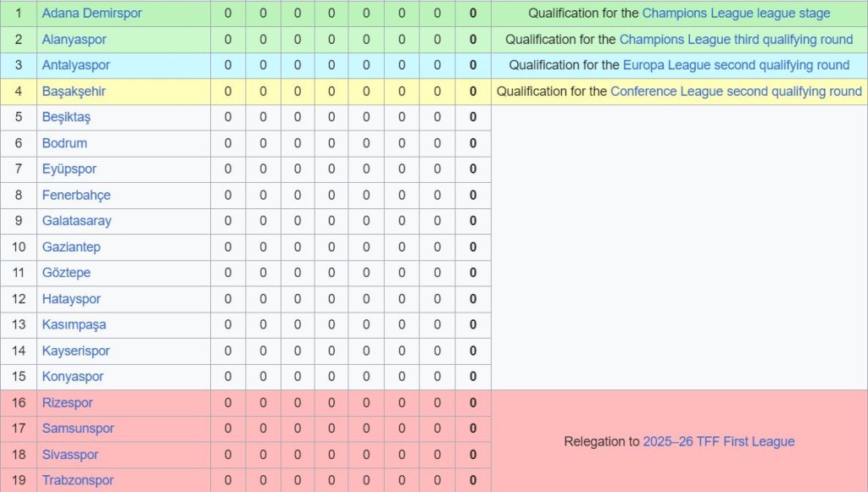
Task: Go to the Fenerbahçe page
Action: [x=76, y=195]
